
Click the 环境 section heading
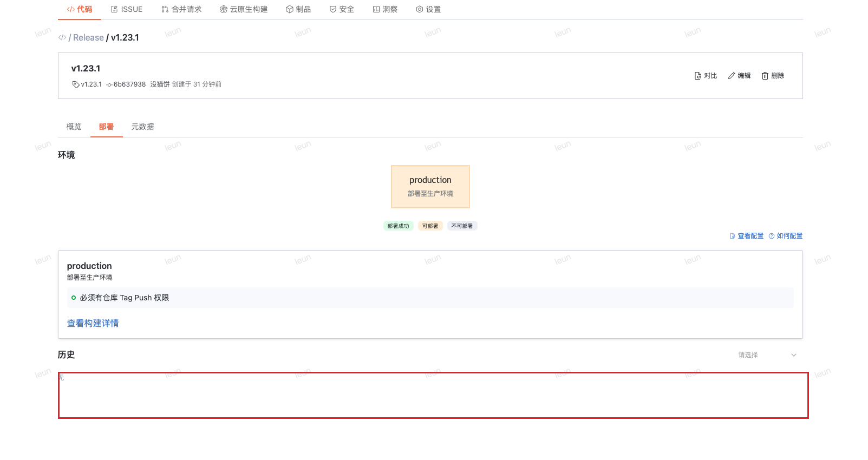(66, 155)
